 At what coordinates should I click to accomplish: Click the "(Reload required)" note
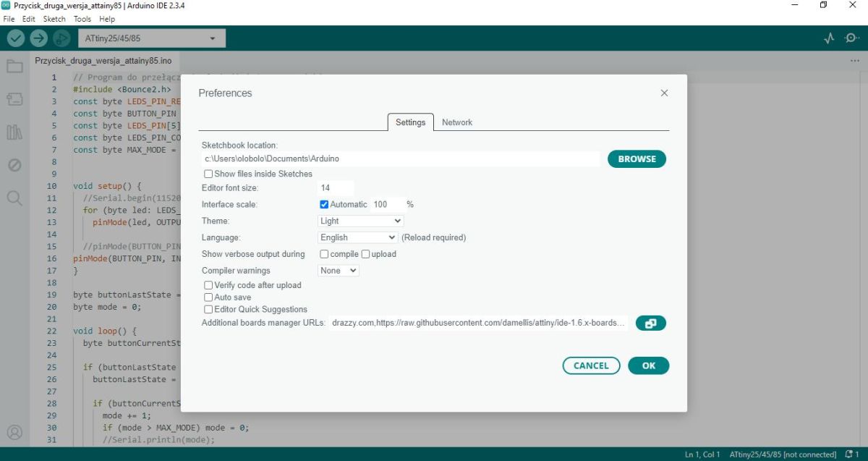tap(434, 237)
